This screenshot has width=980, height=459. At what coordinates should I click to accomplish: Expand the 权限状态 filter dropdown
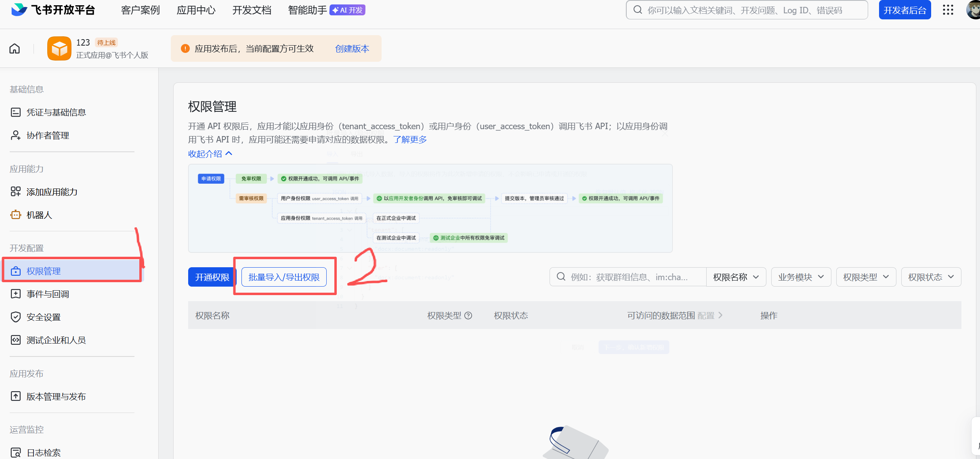pos(931,277)
